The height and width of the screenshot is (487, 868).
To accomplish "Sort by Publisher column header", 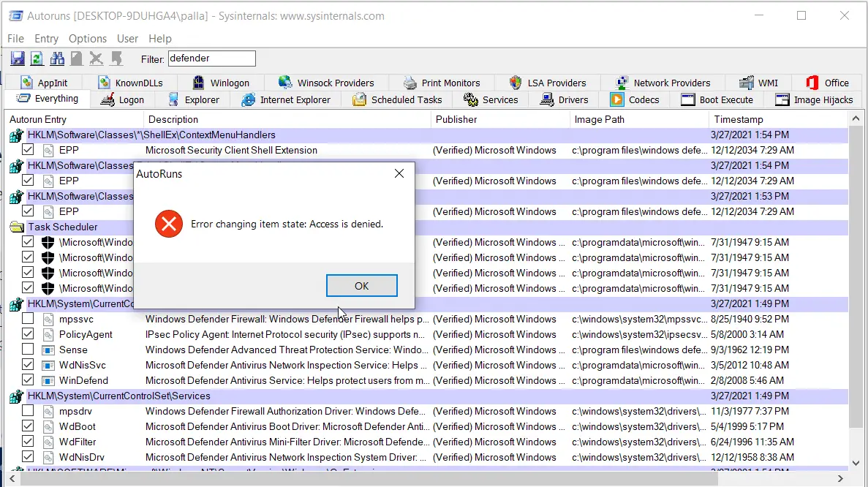I will [500, 119].
